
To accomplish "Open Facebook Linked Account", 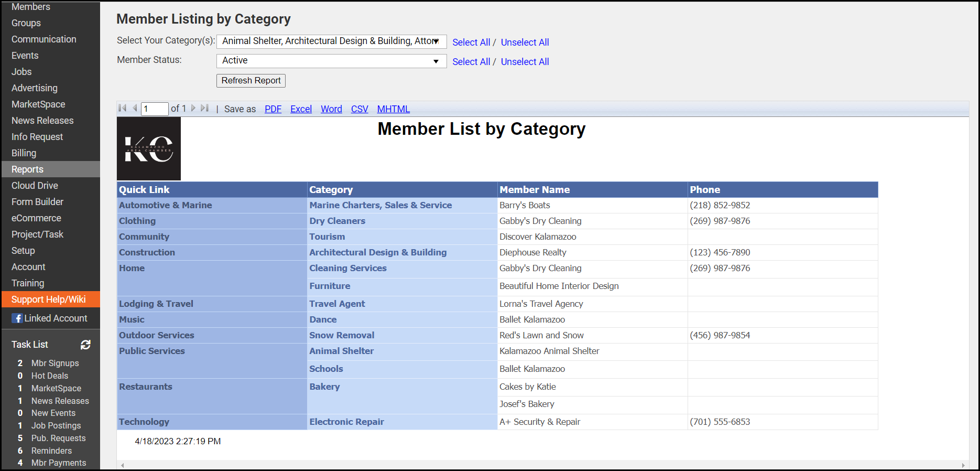I will coord(50,318).
